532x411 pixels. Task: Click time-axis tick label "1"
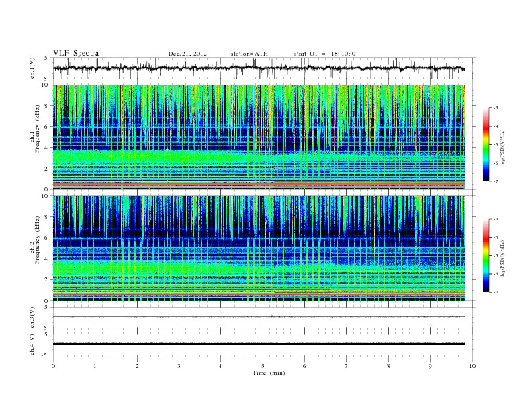(x=95, y=366)
